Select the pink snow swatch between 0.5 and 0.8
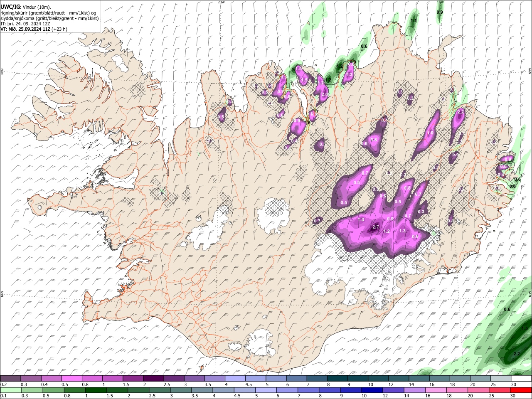This screenshot has width=532, height=399. tap(72, 378)
